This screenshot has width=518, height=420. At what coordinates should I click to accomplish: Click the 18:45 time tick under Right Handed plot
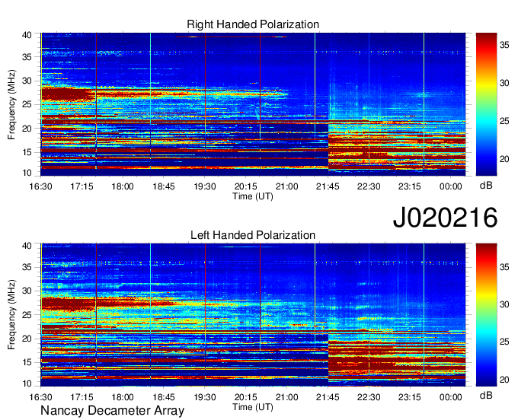(164, 186)
